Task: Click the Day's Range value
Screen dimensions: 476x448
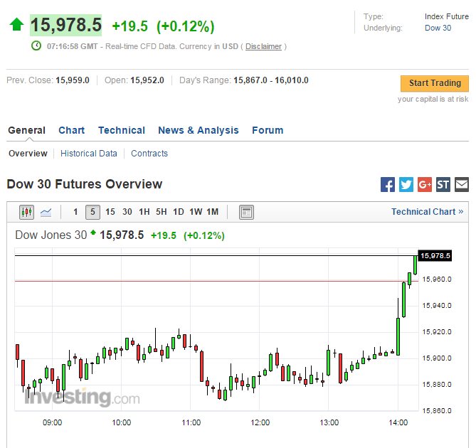Action: pyautogui.click(x=271, y=80)
